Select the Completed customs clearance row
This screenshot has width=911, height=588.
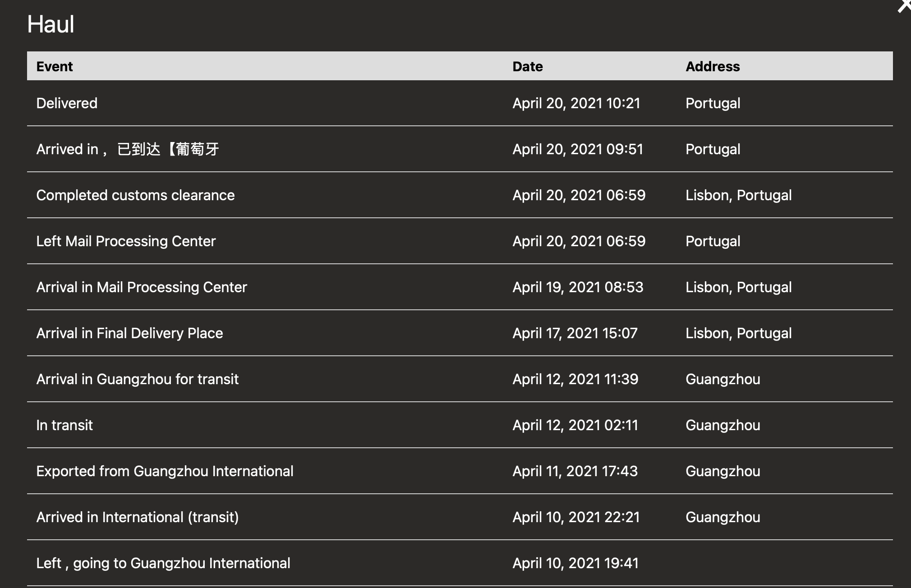[135, 195]
